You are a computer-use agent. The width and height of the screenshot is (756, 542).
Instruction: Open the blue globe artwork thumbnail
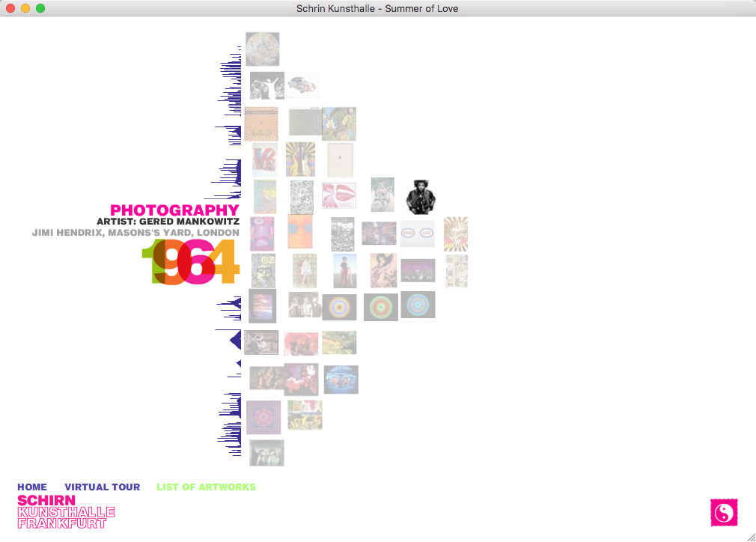(x=341, y=380)
